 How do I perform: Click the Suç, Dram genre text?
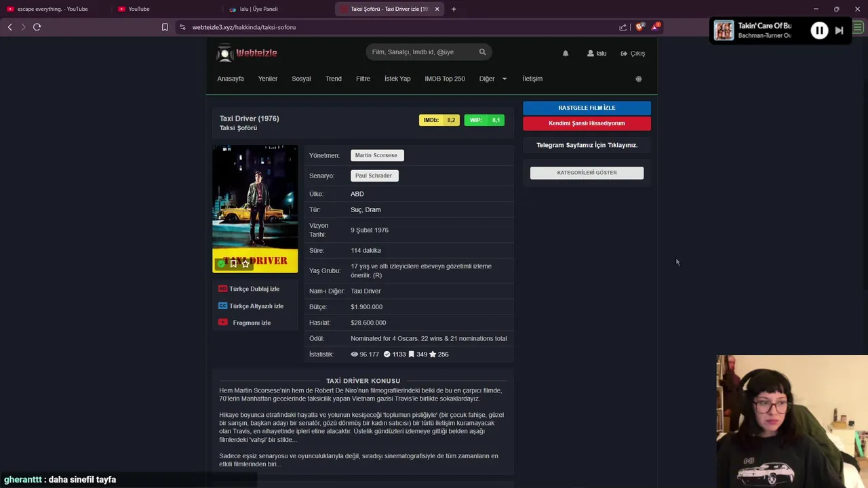tap(366, 209)
